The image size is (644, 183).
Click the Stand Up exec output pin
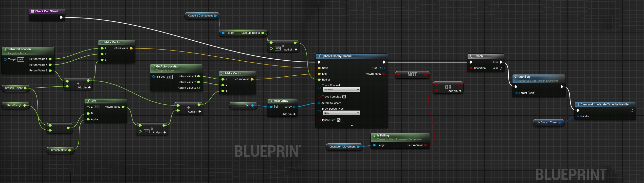pyautogui.click(x=562, y=87)
